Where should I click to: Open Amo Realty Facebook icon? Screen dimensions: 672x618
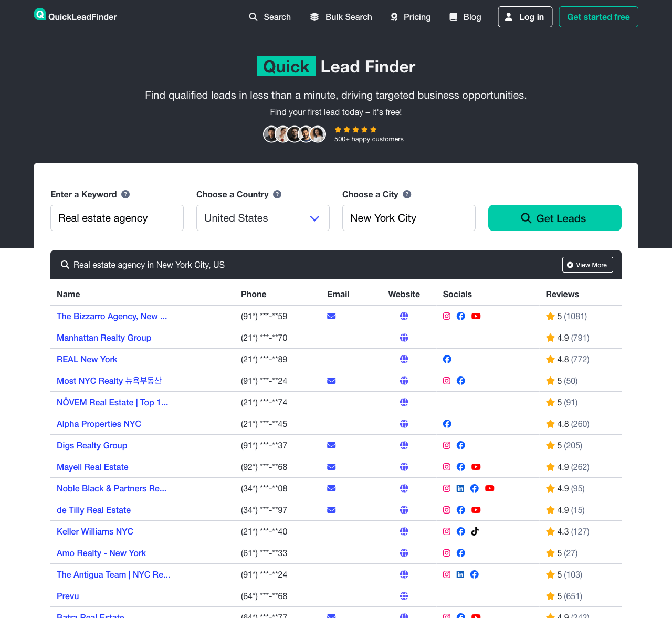(x=460, y=553)
